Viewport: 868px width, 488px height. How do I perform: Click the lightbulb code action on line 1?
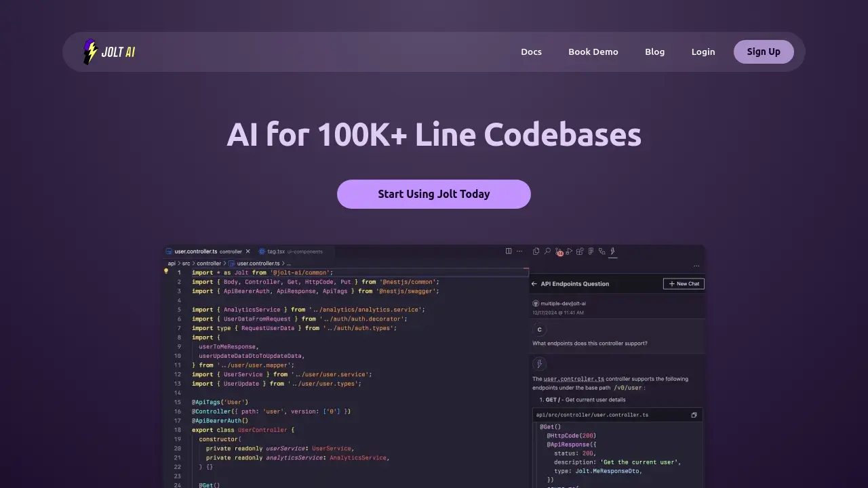click(x=165, y=271)
